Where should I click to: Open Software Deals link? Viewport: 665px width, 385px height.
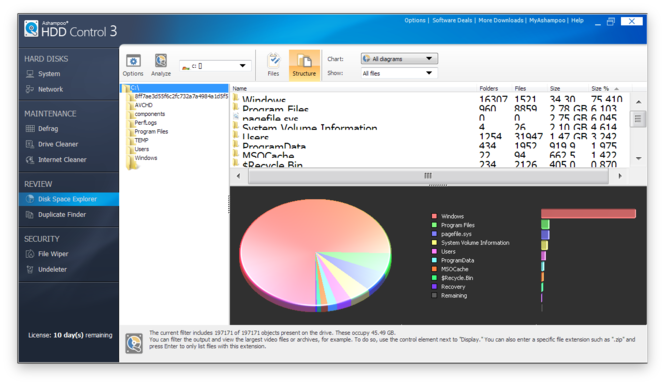(452, 20)
